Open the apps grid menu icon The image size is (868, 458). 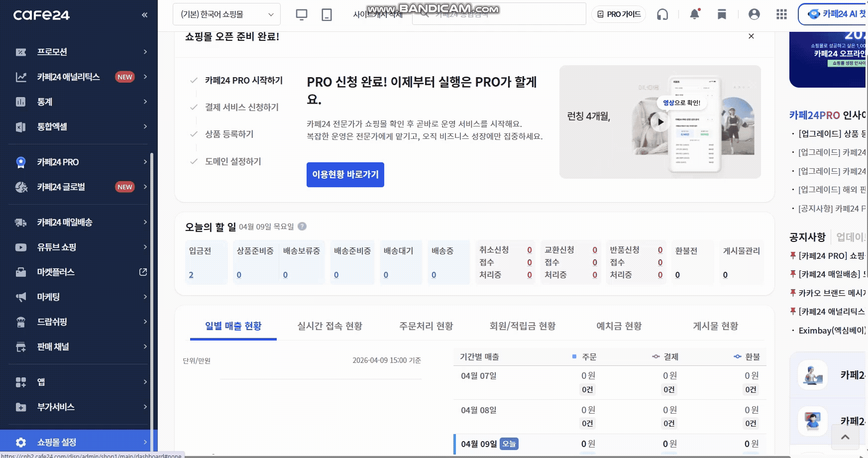pos(781,14)
